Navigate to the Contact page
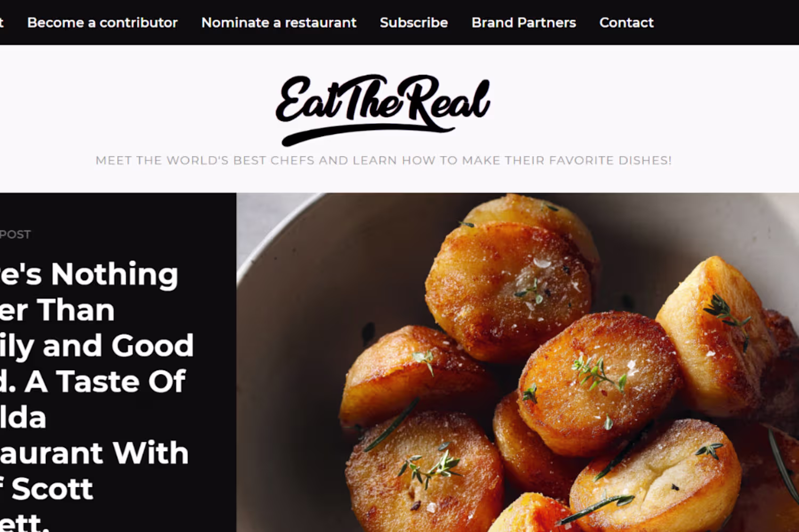Image resolution: width=799 pixels, height=532 pixels. [626, 22]
